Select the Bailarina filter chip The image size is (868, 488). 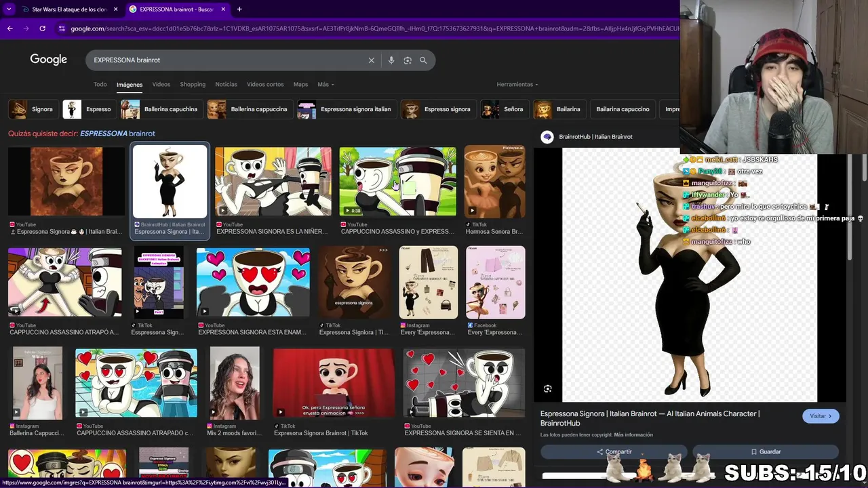tap(559, 109)
